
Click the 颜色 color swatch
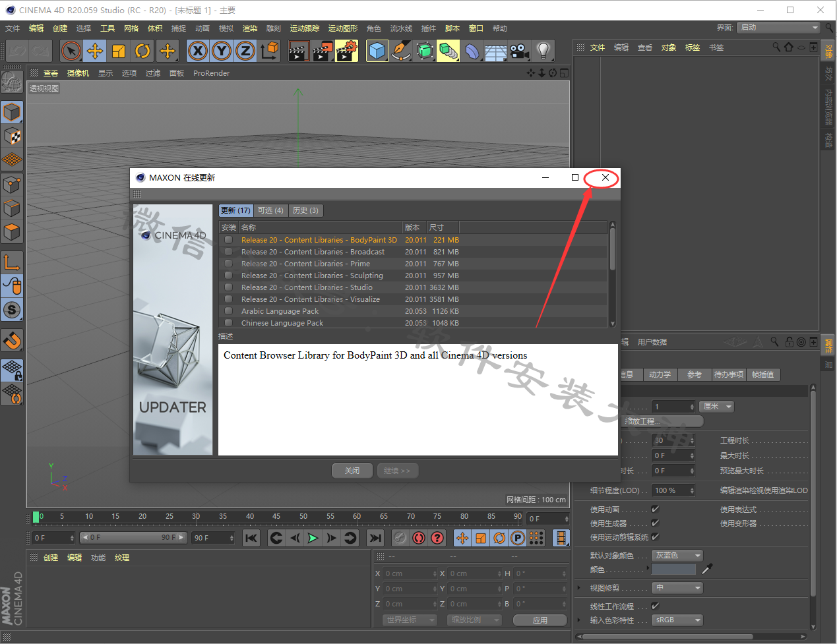click(673, 569)
